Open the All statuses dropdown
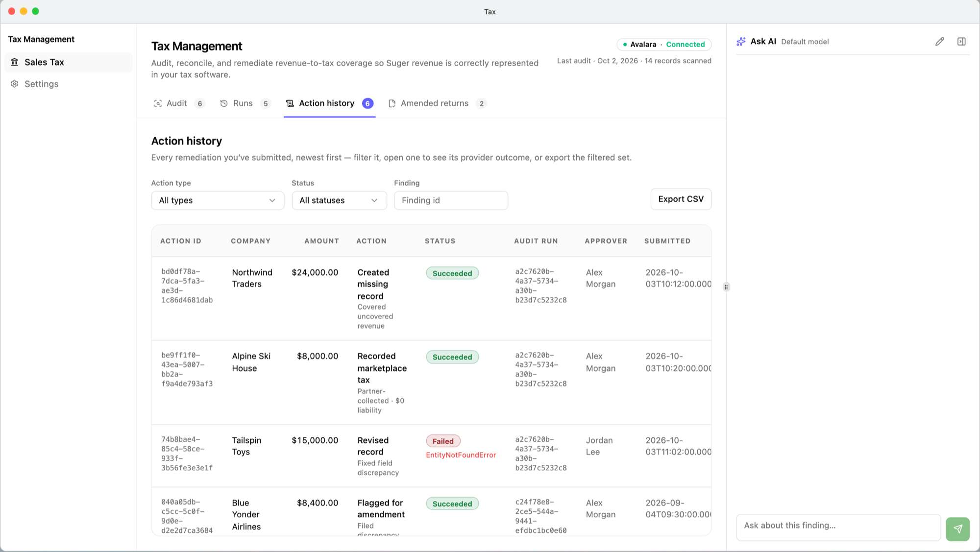 339,200
